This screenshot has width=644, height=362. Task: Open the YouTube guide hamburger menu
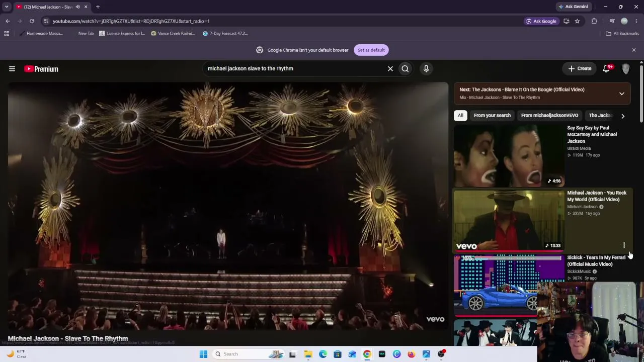pyautogui.click(x=12, y=69)
